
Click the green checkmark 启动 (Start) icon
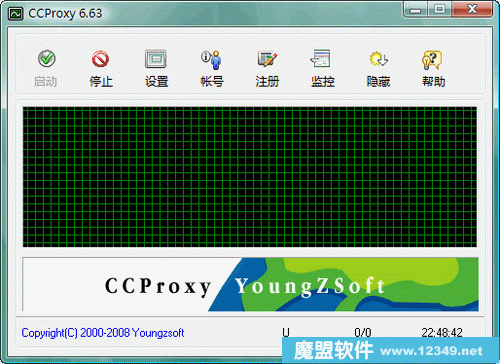point(46,59)
